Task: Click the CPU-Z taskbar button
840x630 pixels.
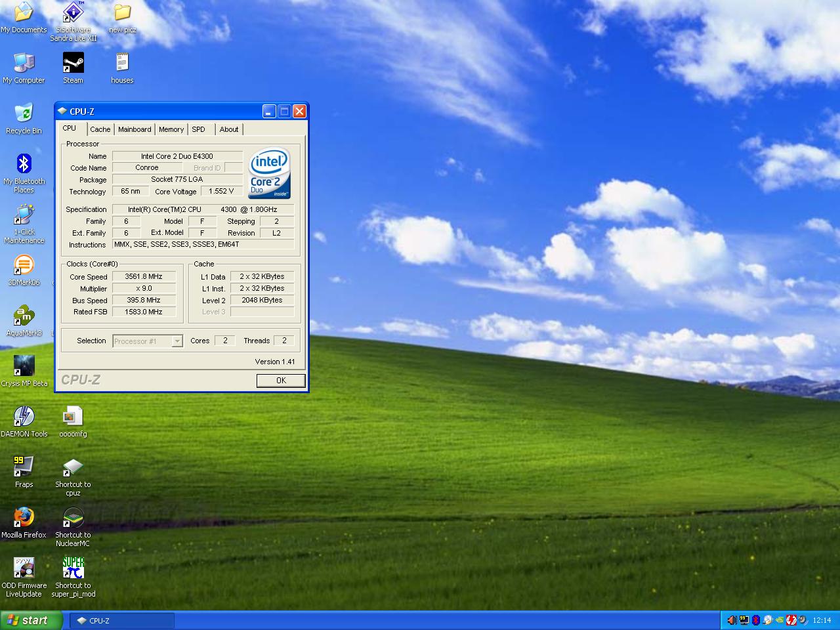Action: pyautogui.click(x=122, y=620)
